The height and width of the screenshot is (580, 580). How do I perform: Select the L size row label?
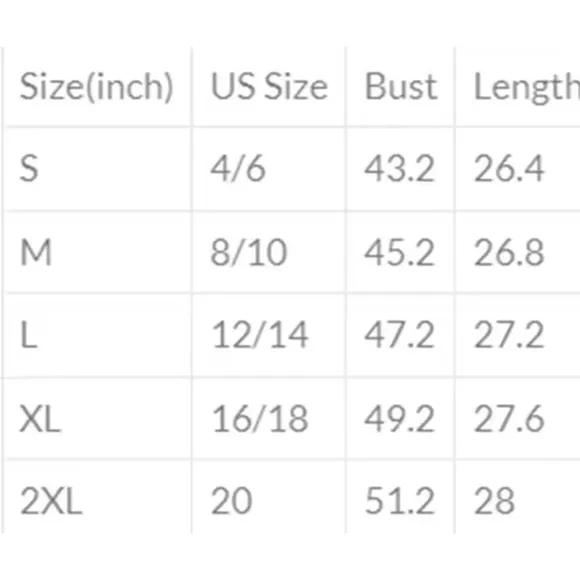tap(29, 335)
